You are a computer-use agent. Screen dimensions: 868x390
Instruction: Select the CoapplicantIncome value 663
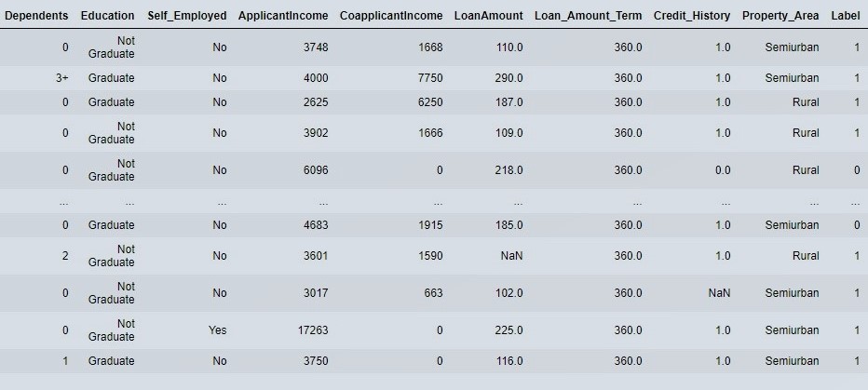tap(433, 292)
